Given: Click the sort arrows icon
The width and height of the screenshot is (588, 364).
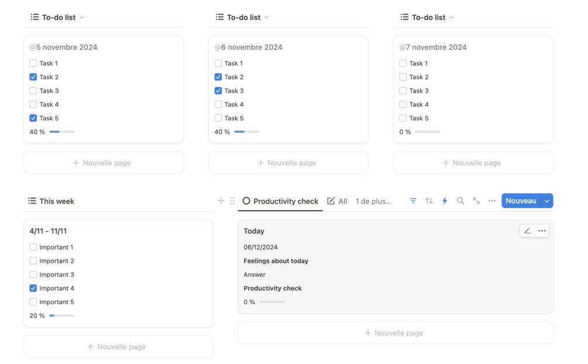Looking at the screenshot, I should (x=429, y=201).
